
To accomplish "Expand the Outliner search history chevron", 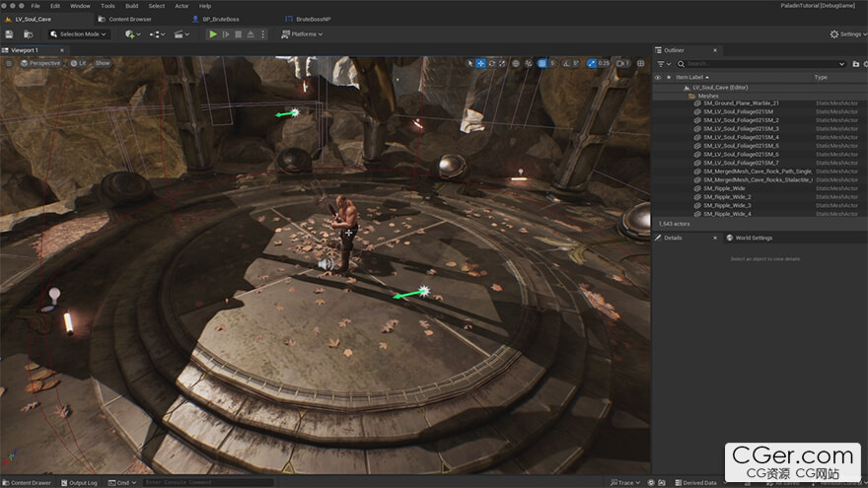I will pyautogui.click(x=841, y=64).
